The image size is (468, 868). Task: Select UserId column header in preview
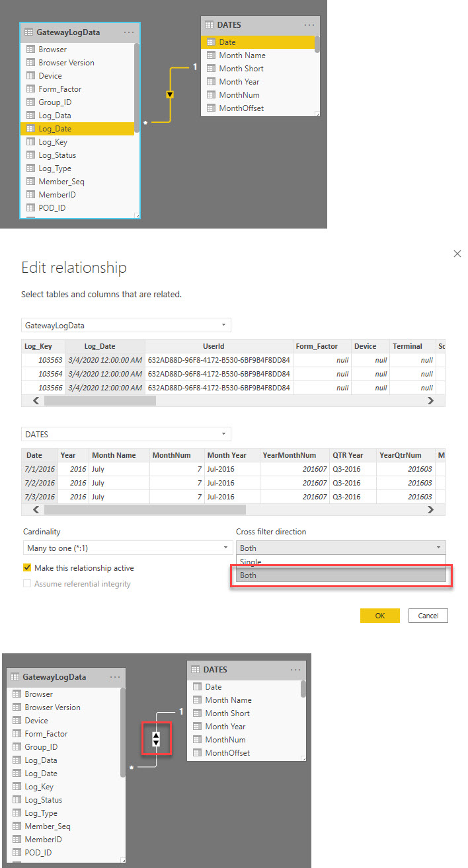pyautogui.click(x=219, y=346)
